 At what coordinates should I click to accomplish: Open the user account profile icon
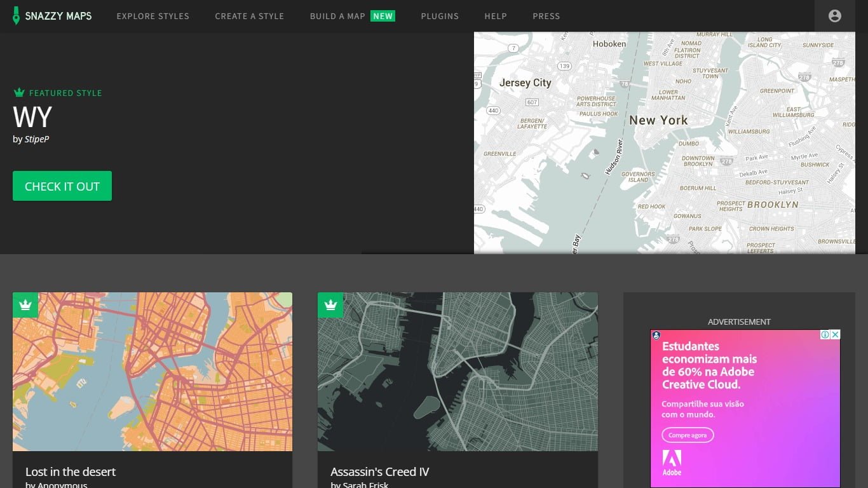point(835,16)
